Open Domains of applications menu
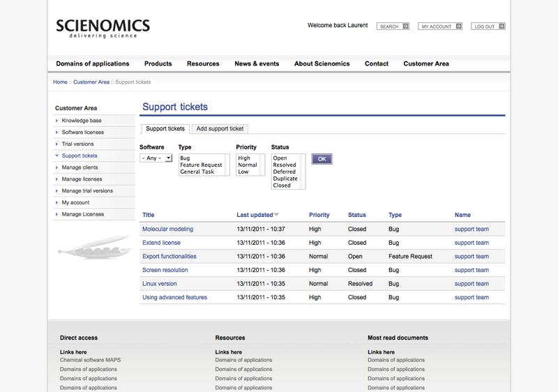 [x=93, y=63]
